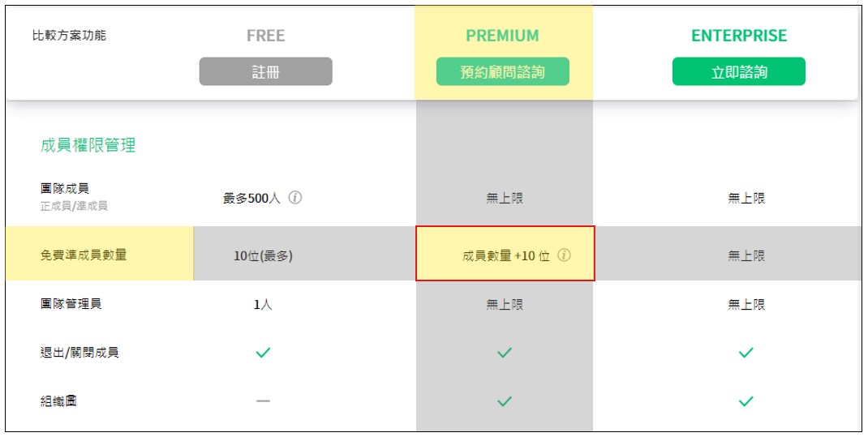Image resolution: width=868 pixels, height=437 pixels.
Task: Click the 預約顧問諮詢 button under PREMIUM
Action: click(503, 72)
